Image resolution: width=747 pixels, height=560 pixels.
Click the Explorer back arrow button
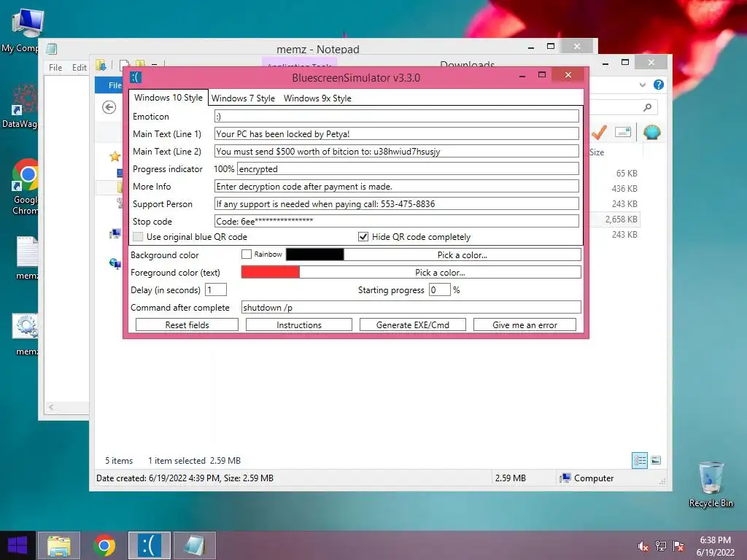point(109,108)
